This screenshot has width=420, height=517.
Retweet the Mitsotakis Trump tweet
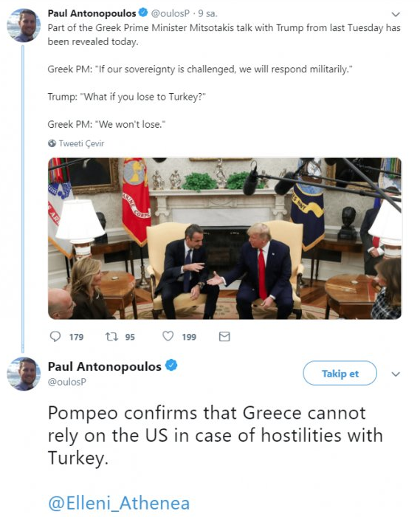(x=111, y=337)
